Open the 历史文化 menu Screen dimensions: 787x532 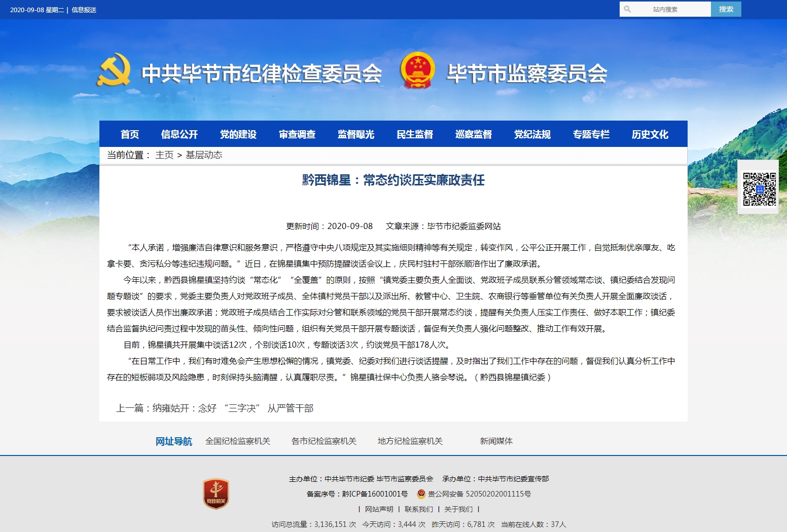pyautogui.click(x=650, y=134)
